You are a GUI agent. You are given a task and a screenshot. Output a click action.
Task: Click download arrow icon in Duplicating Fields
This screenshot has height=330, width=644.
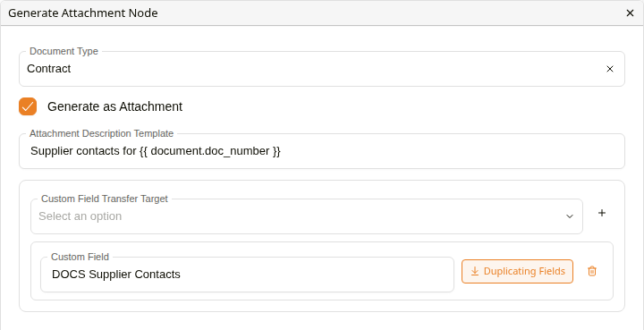[x=475, y=271]
